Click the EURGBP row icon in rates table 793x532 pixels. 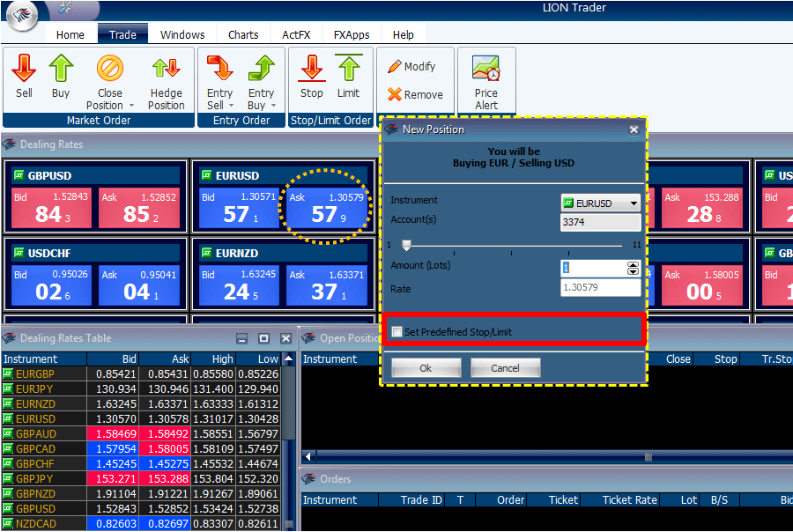click(x=8, y=373)
